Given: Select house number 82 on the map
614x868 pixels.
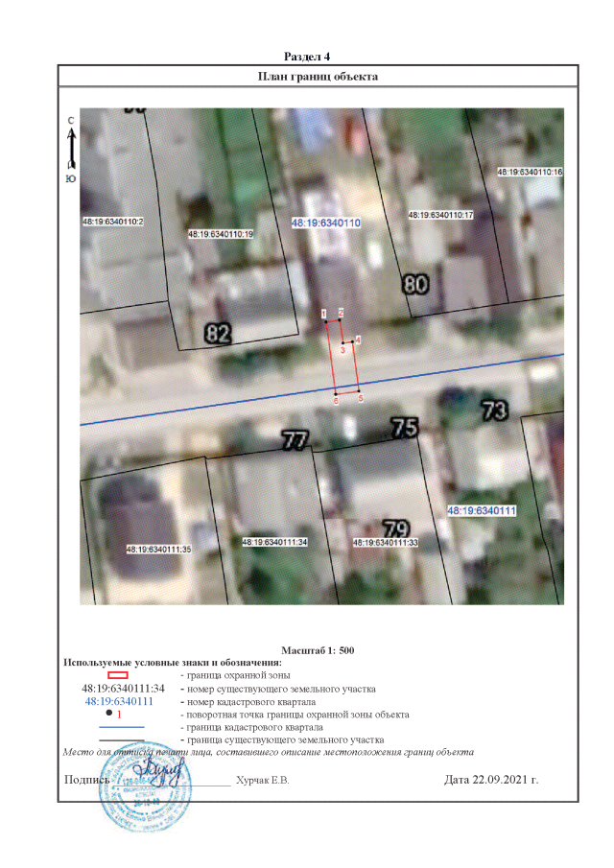Looking at the screenshot, I should pyautogui.click(x=219, y=334).
